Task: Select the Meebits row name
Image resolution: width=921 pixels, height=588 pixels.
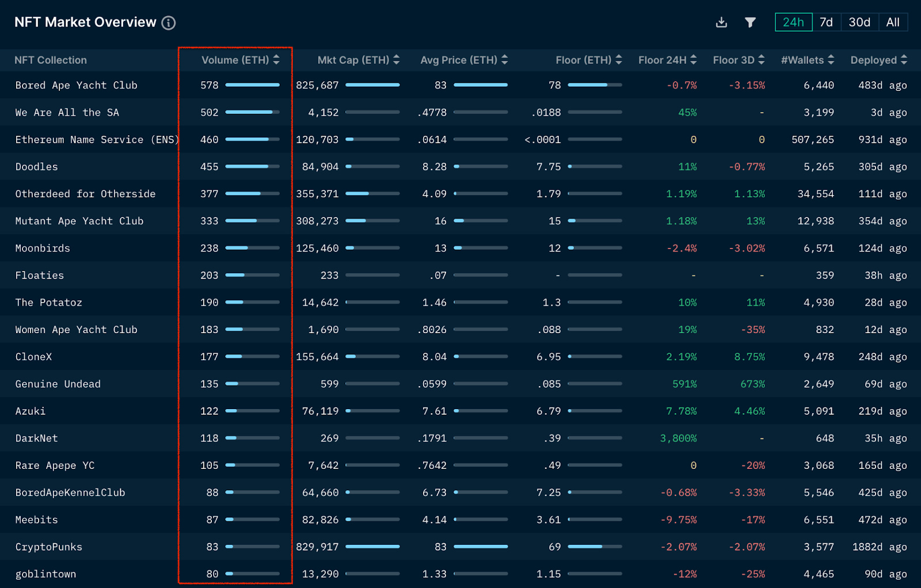Action: (36, 520)
